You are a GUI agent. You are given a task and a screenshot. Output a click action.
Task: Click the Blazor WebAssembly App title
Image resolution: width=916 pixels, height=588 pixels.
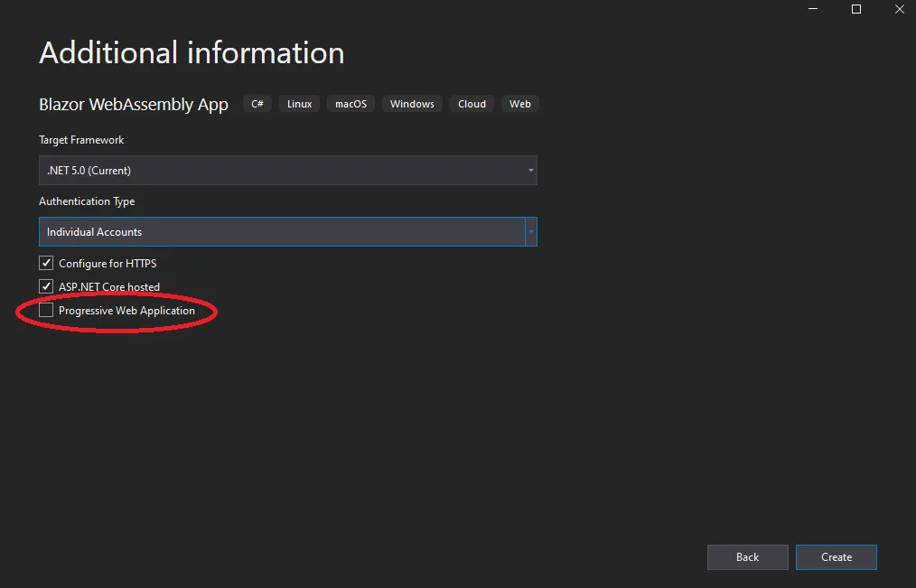tap(134, 105)
